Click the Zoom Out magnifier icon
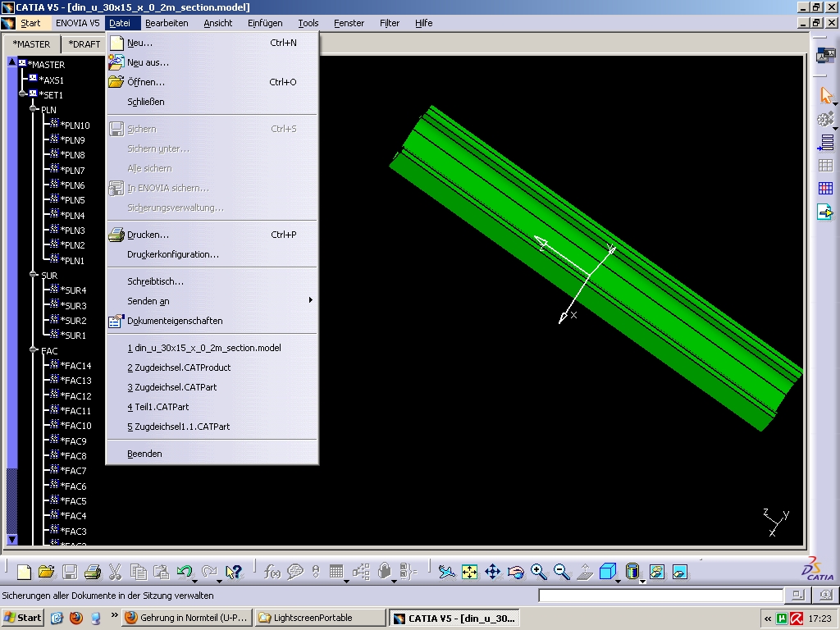The height and width of the screenshot is (630, 840). point(561,572)
